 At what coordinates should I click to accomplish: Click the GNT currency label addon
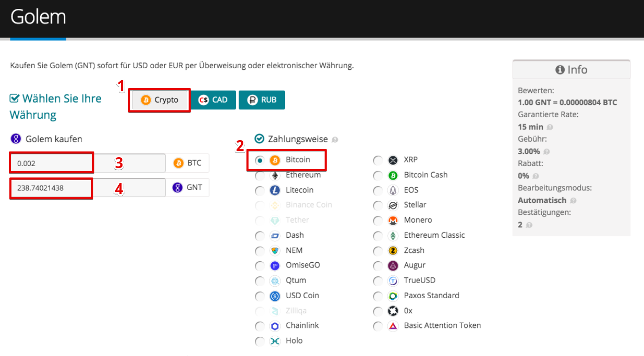[x=187, y=188]
